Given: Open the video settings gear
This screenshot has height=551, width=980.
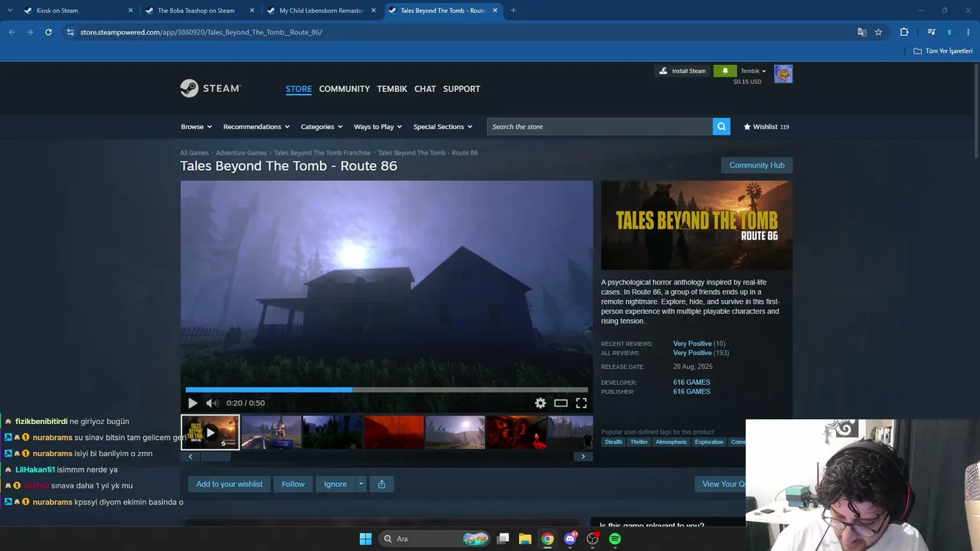Looking at the screenshot, I should pos(541,403).
